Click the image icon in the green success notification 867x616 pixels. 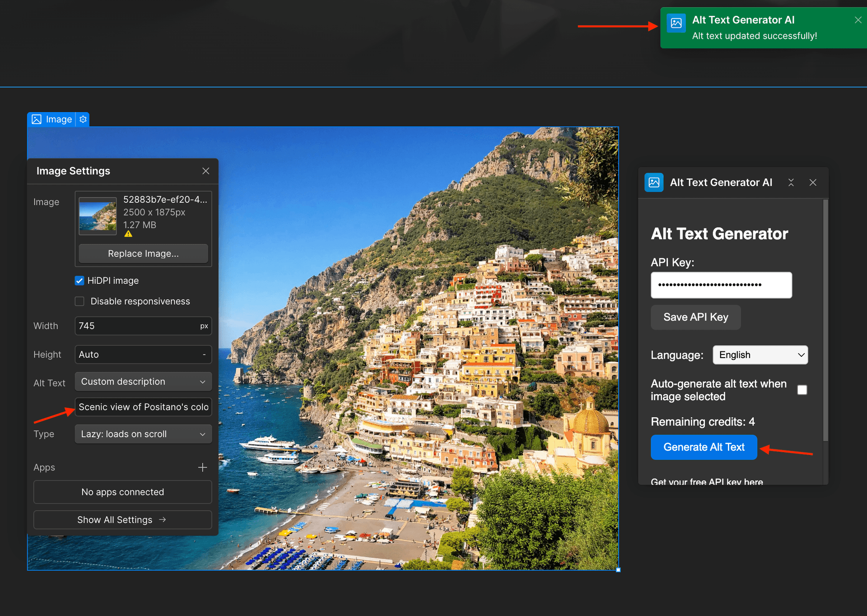[x=676, y=23]
